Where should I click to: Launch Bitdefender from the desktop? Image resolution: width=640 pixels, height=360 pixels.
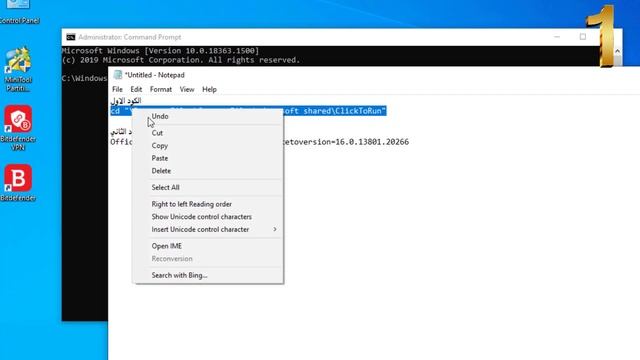point(18,182)
